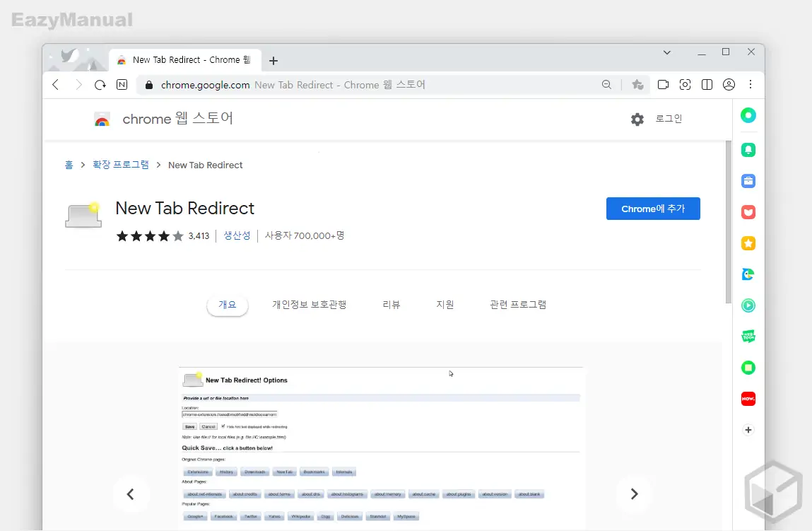Switch to the 리뷰 tab
Viewport: 812px width, 531px height.
[x=392, y=305]
